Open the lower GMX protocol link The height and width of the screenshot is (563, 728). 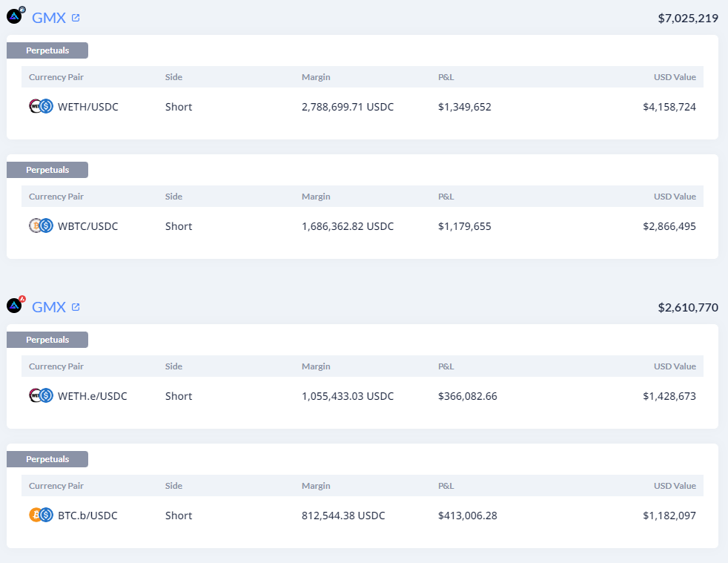(49, 308)
